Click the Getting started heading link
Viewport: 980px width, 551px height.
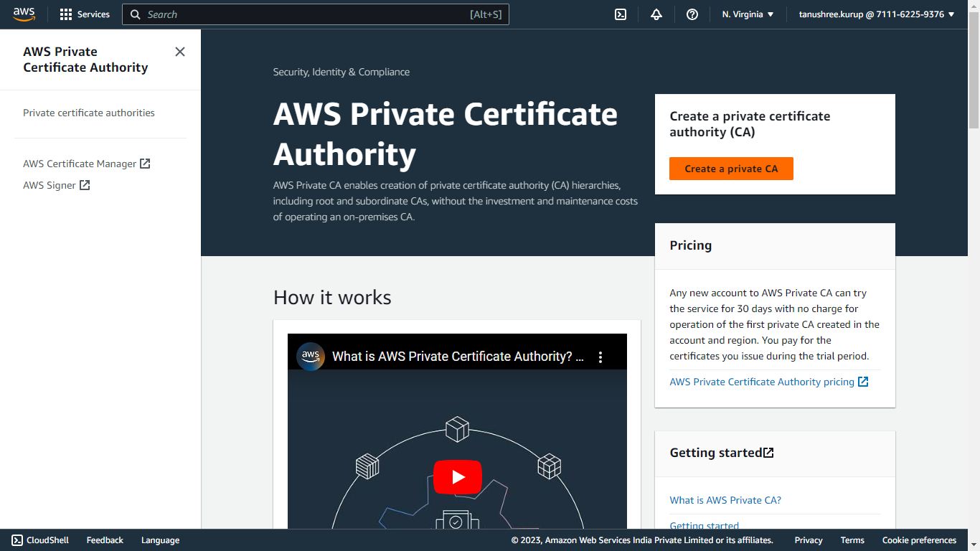tap(722, 453)
